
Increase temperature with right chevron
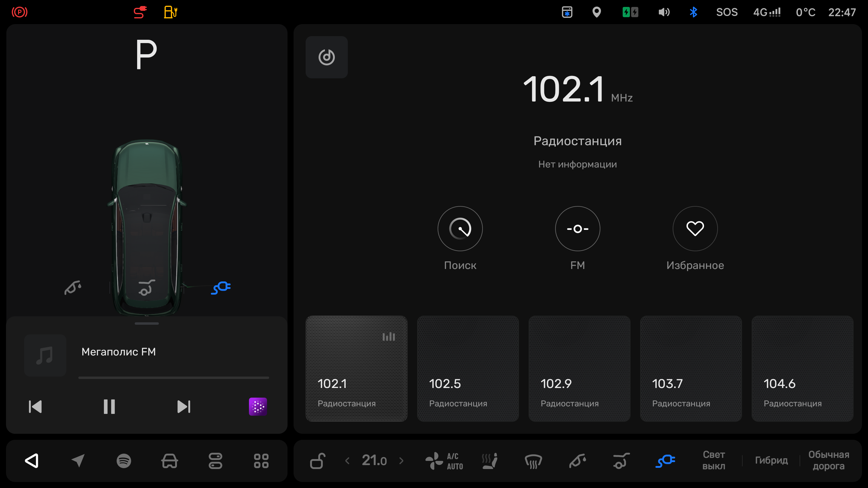click(401, 461)
